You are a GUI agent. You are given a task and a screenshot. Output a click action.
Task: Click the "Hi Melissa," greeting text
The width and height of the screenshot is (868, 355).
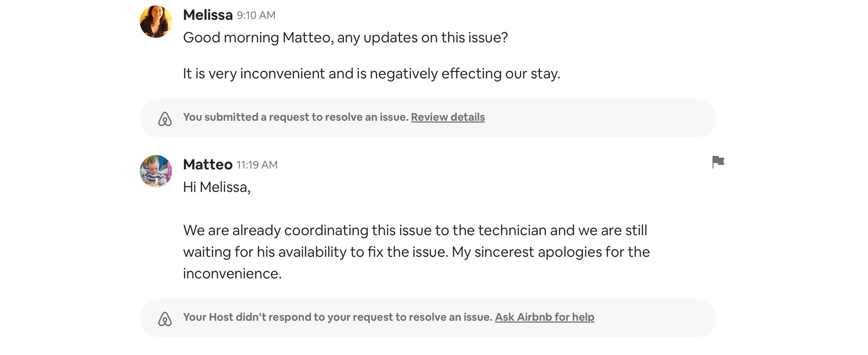217,187
